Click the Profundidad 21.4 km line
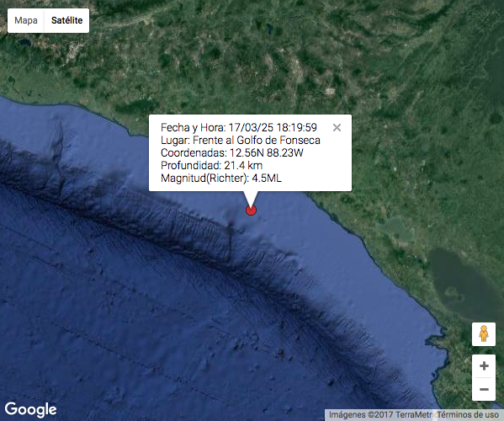The width and height of the screenshot is (504, 421). (x=211, y=165)
